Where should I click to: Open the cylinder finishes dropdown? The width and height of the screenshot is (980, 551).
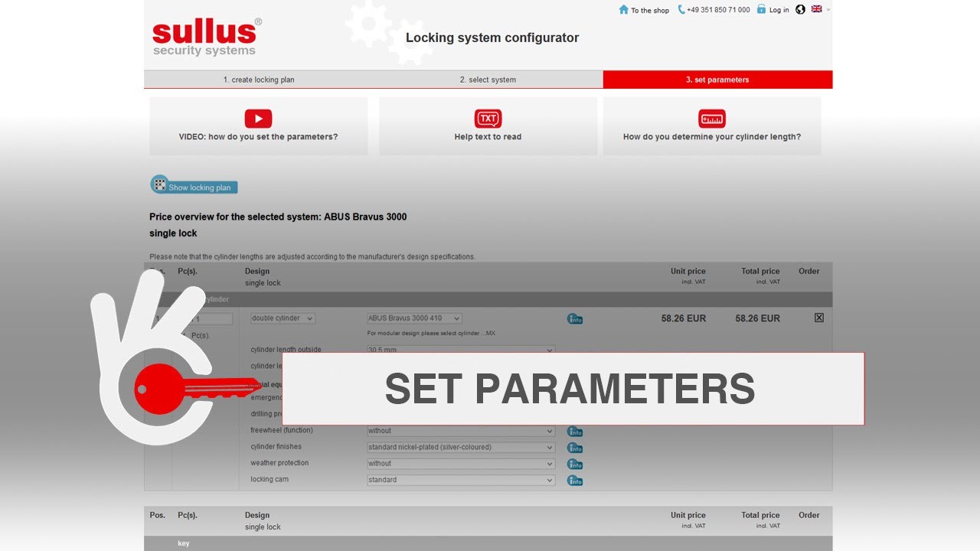click(x=461, y=447)
